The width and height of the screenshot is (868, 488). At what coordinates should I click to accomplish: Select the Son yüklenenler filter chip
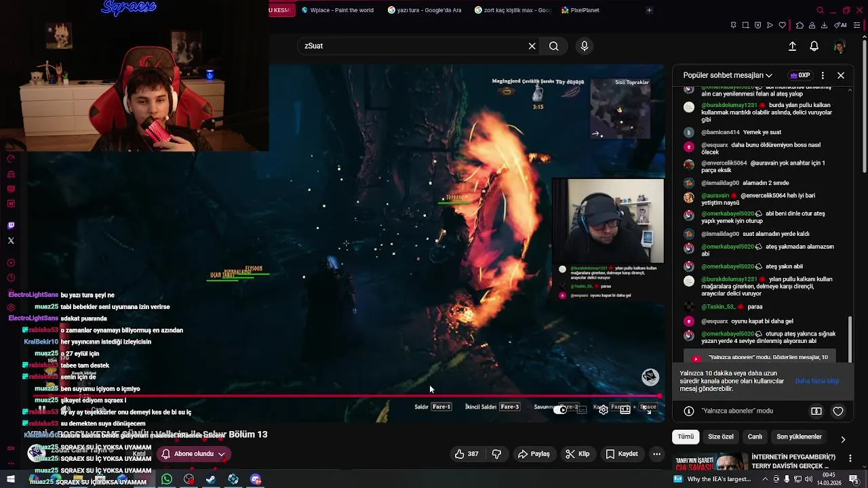(x=799, y=437)
